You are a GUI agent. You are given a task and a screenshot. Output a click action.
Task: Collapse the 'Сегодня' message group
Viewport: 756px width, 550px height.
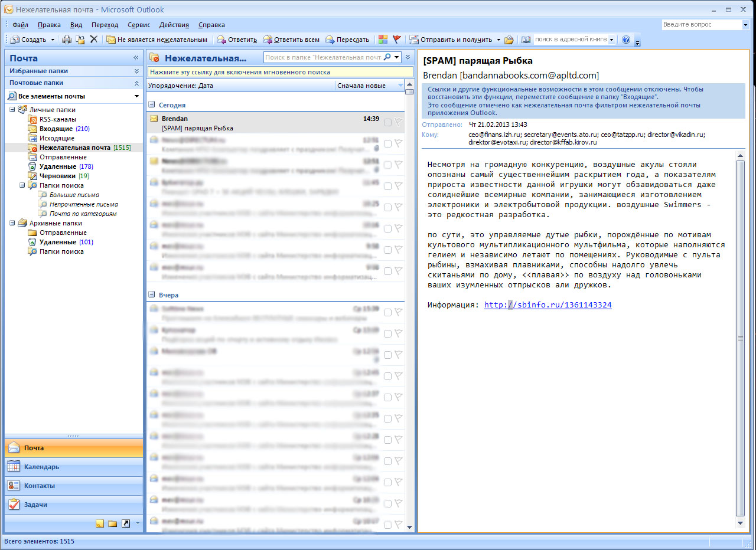(152, 104)
